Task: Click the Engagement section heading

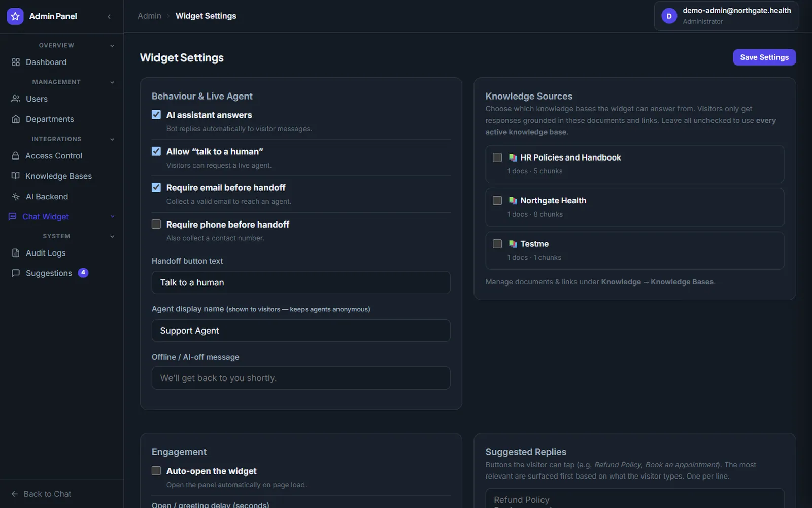Action: tap(179, 452)
